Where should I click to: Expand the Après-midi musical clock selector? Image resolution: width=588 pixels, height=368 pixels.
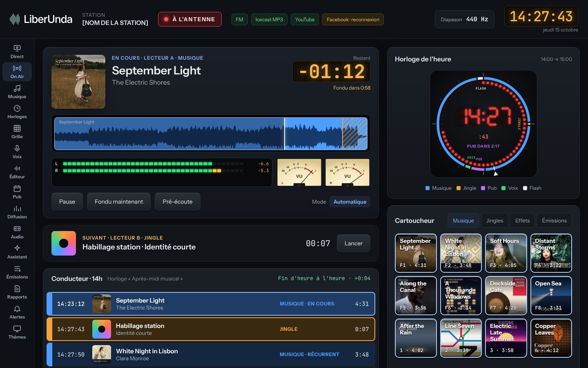pos(145,278)
